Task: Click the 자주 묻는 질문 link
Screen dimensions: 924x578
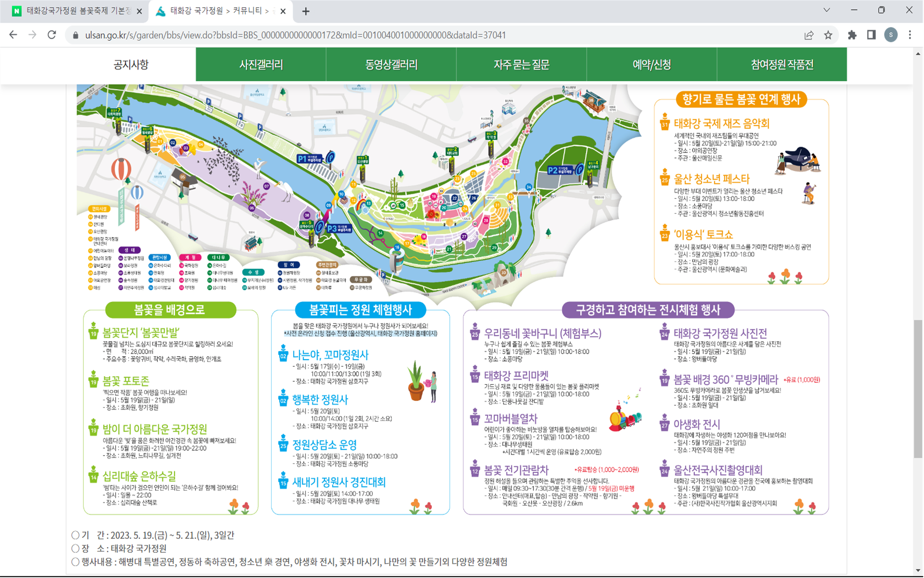Action: click(x=522, y=64)
